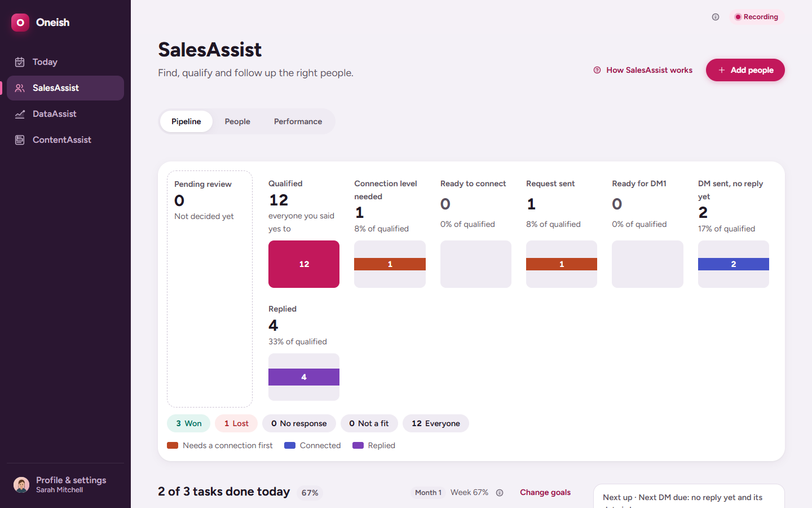Screen dimensions: 812x508
Task: Click the ContentAssist document icon
Action: tap(20, 140)
